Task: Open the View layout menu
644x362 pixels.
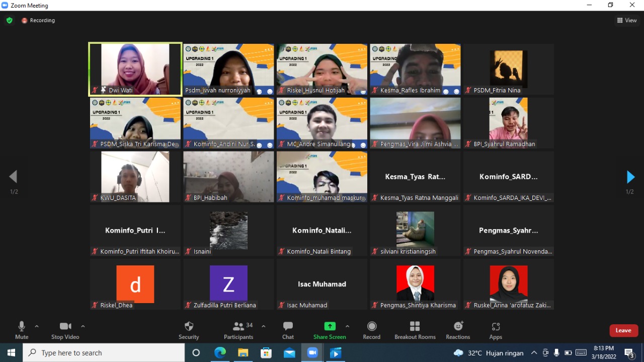Action: click(x=627, y=21)
